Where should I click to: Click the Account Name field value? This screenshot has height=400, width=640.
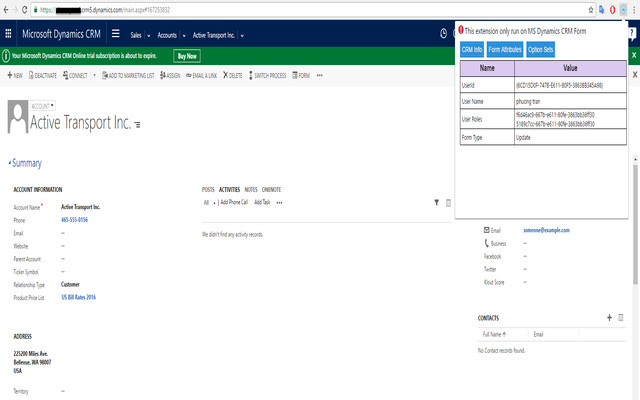pyautogui.click(x=80, y=207)
